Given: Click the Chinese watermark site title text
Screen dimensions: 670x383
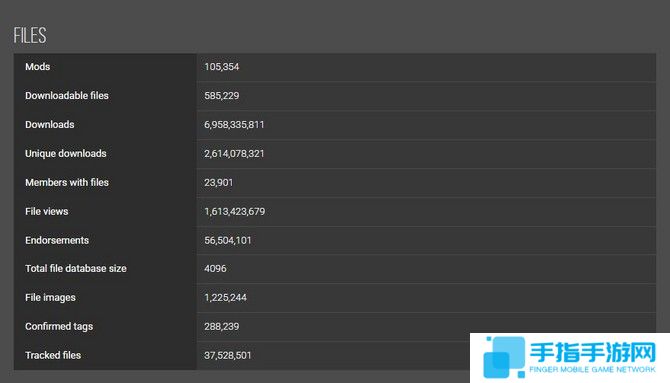Looking at the screenshot, I should tap(593, 353).
